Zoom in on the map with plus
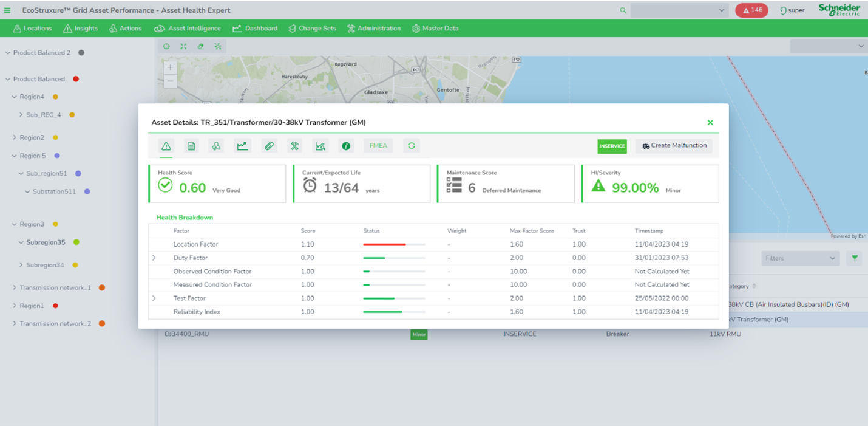 pyautogui.click(x=171, y=67)
